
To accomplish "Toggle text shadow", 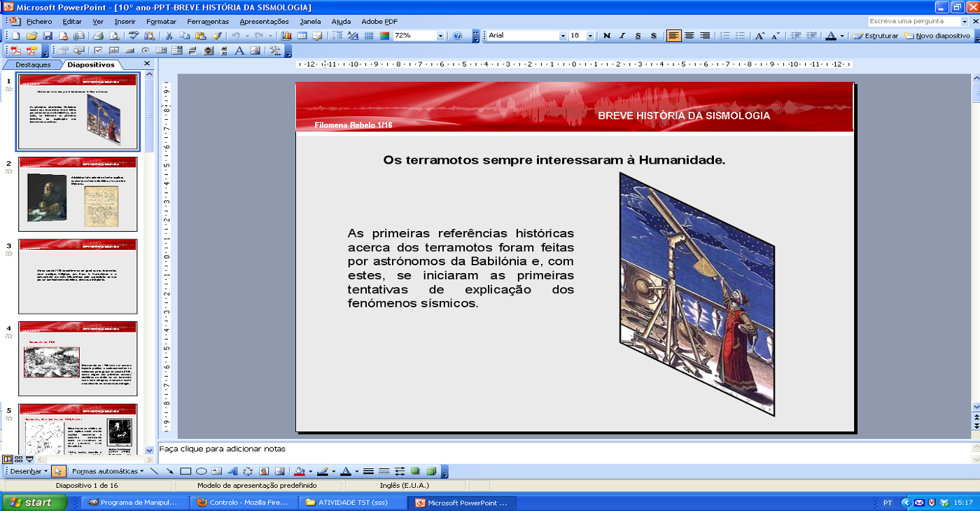I will click(x=654, y=36).
